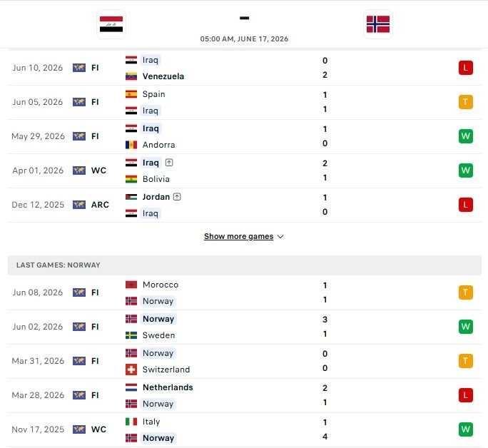Screen dimensions: 488x448
Task: Open Last Games: Norway section header
Action: (244, 265)
